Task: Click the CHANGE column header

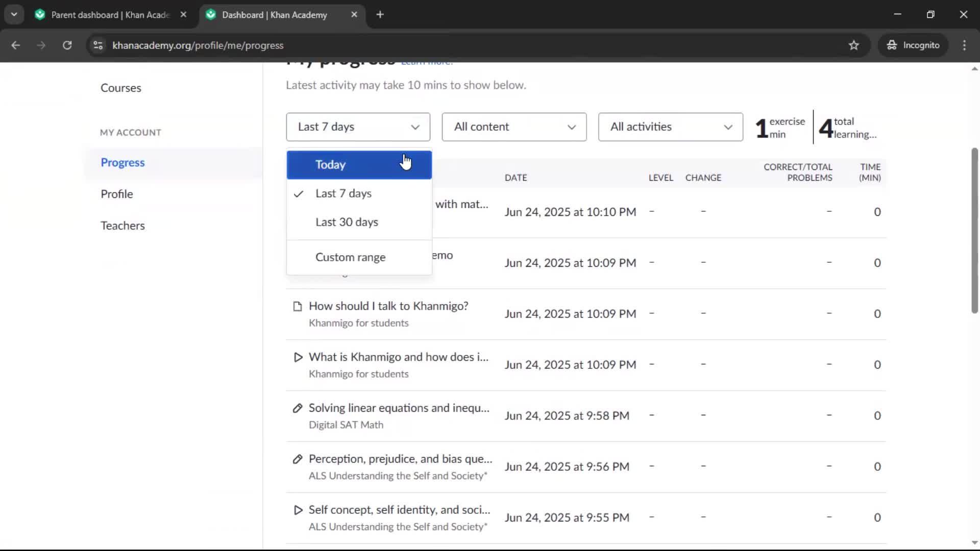Action: pos(703,178)
